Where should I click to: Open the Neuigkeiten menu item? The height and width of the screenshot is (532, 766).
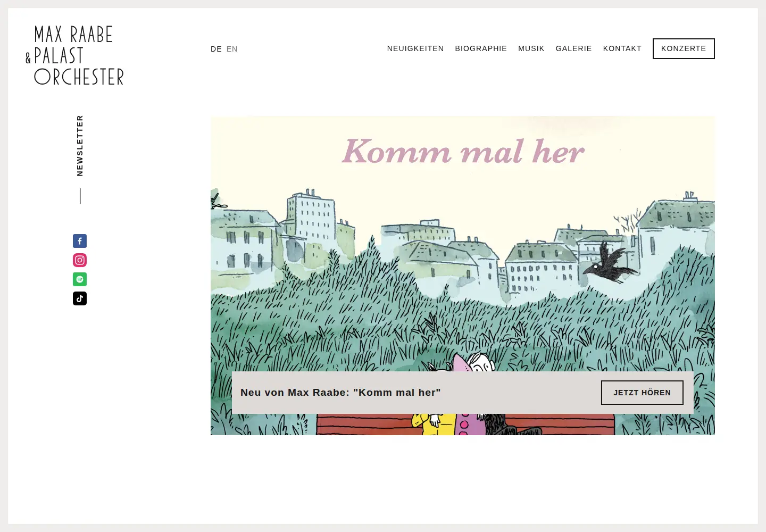tap(415, 48)
